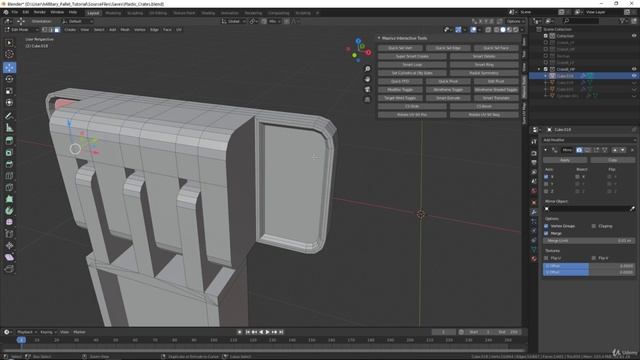
Task: Select the Inset Faces tool
Action: point(9,152)
